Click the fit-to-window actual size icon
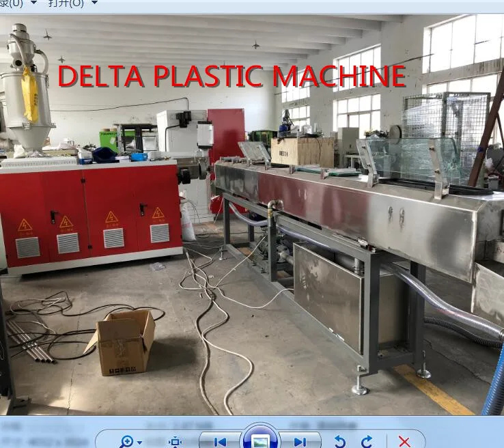 175,443
